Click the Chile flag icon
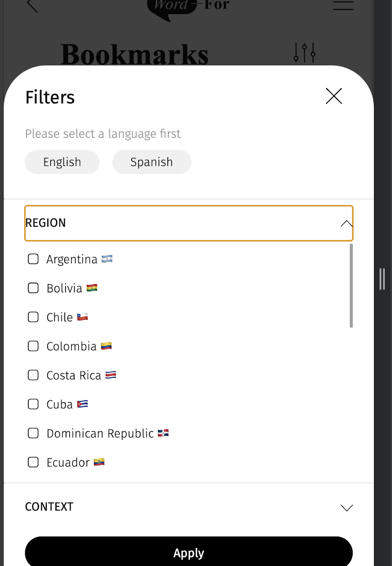Image resolution: width=392 pixels, height=566 pixels. click(82, 317)
